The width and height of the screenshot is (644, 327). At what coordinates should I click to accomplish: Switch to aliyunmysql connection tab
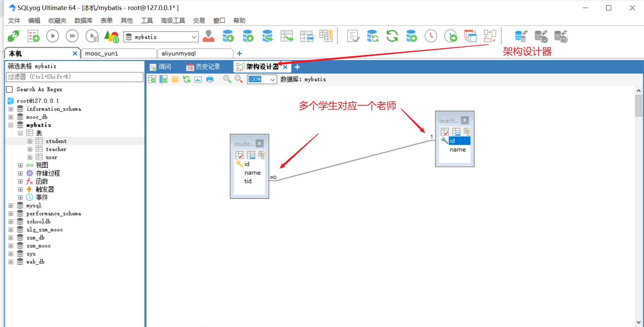[x=195, y=53]
